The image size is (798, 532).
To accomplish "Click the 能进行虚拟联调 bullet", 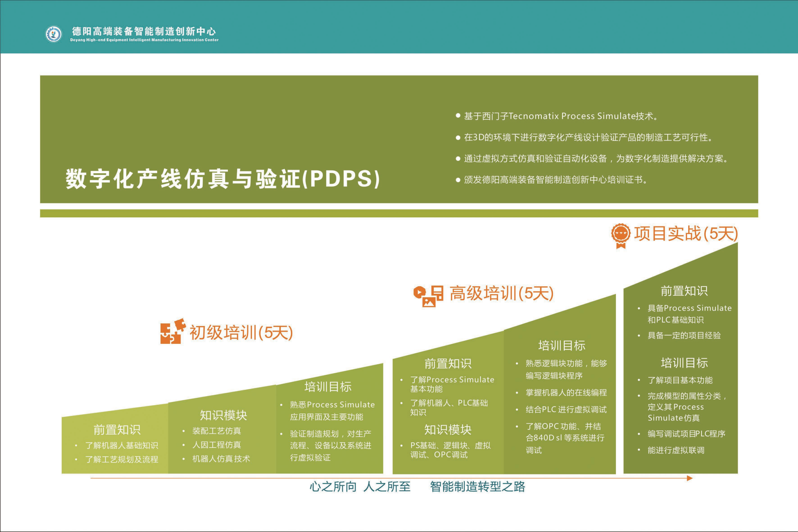I will click(x=676, y=450).
